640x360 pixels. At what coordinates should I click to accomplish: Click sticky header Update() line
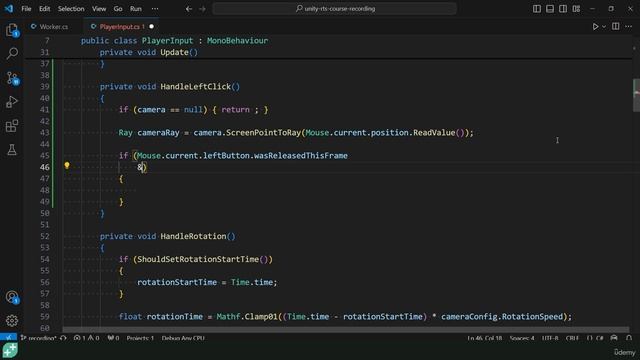[149, 52]
